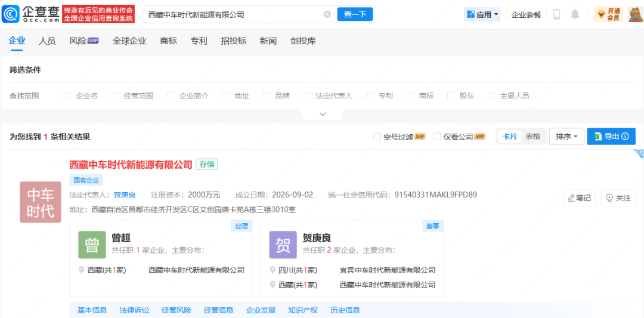Check the 商标 search scope checkbox
The width and height of the screenshot is (644, 318).
pyautogui.click(x=410, y=95)
